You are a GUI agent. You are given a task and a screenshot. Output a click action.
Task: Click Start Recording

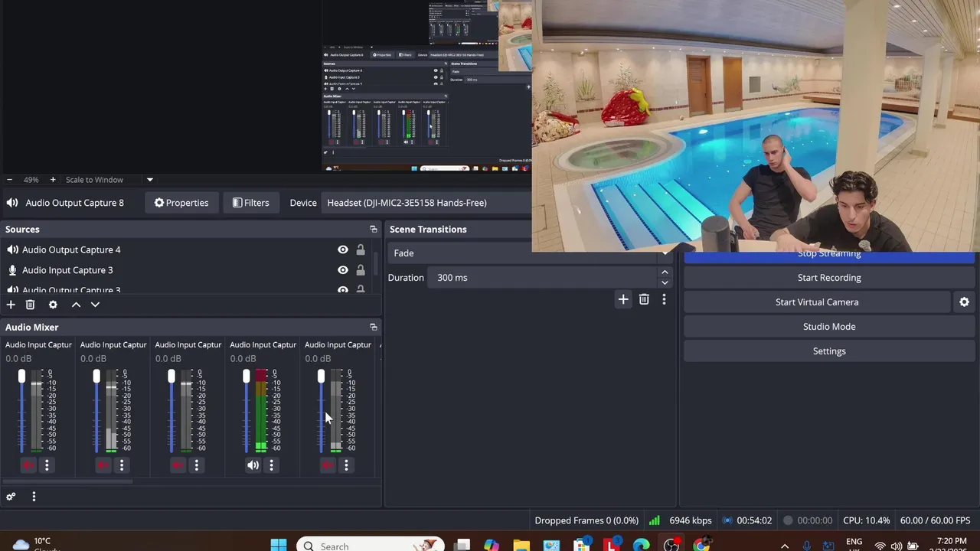pos(829,278)
